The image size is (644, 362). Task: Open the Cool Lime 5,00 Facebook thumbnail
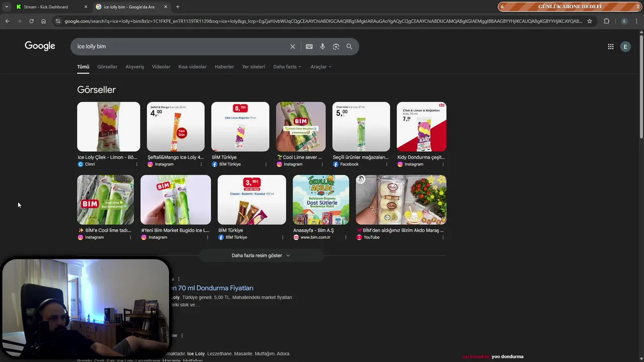click(361, 127)
